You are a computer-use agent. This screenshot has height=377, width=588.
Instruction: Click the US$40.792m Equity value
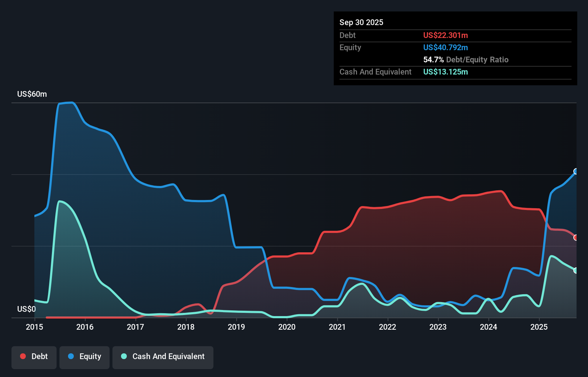(445, 47)
